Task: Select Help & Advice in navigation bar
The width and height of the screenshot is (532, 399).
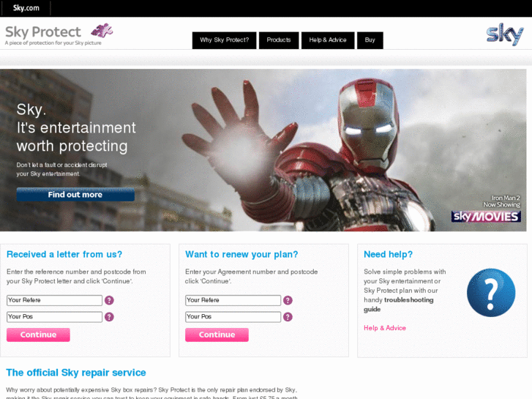Action: tap(328, 40)
